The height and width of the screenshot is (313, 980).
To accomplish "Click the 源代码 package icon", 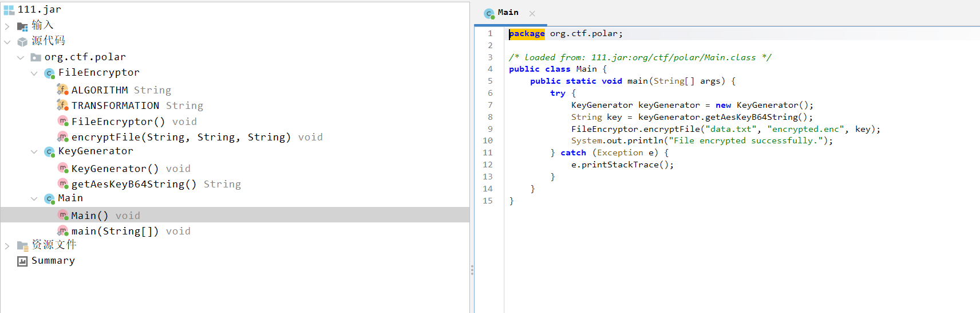I will click(22, 42).
